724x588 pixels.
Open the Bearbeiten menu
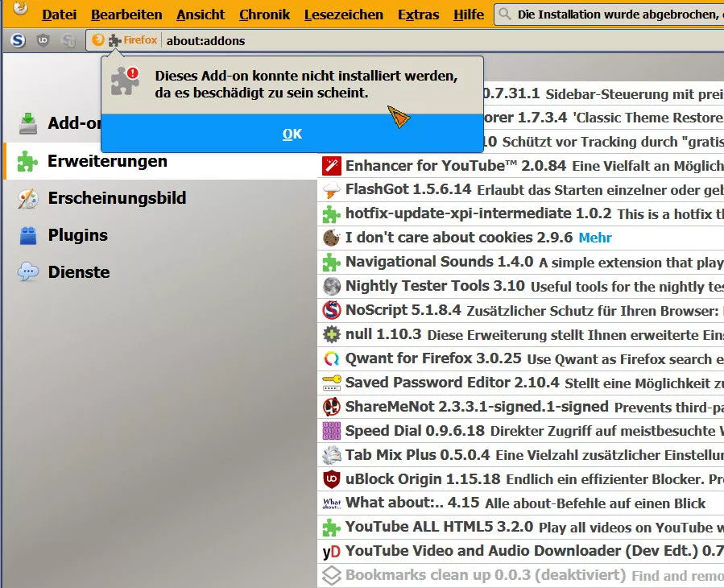pyautogui.click(x=126, y=14)
